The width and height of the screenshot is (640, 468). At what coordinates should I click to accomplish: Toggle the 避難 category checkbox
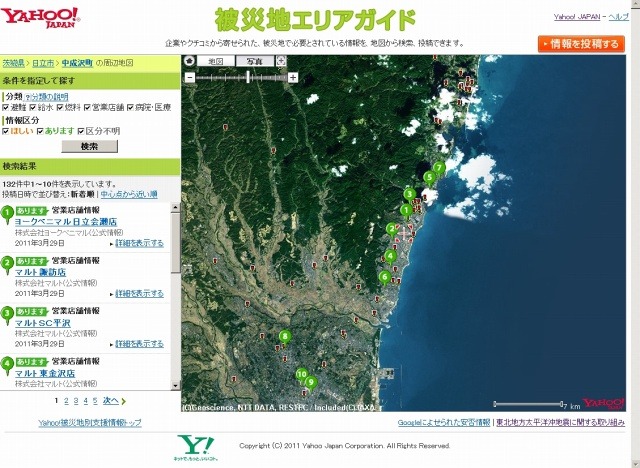5,108
